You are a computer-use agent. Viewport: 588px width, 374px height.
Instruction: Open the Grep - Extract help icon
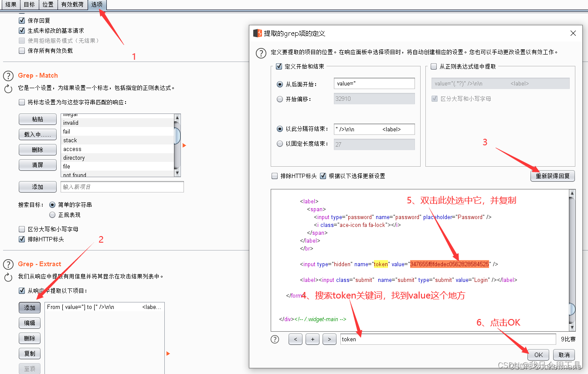coord(8,264)
